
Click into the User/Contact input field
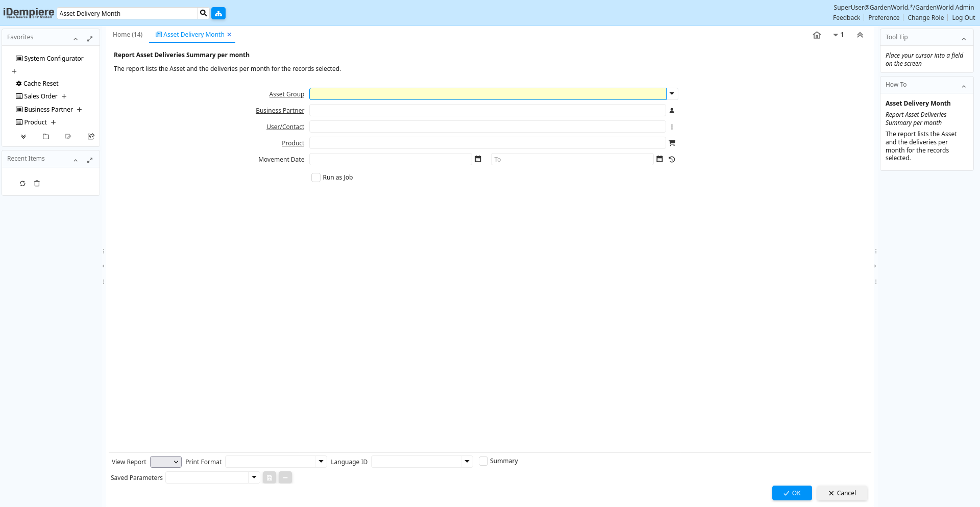pos(487,127)
